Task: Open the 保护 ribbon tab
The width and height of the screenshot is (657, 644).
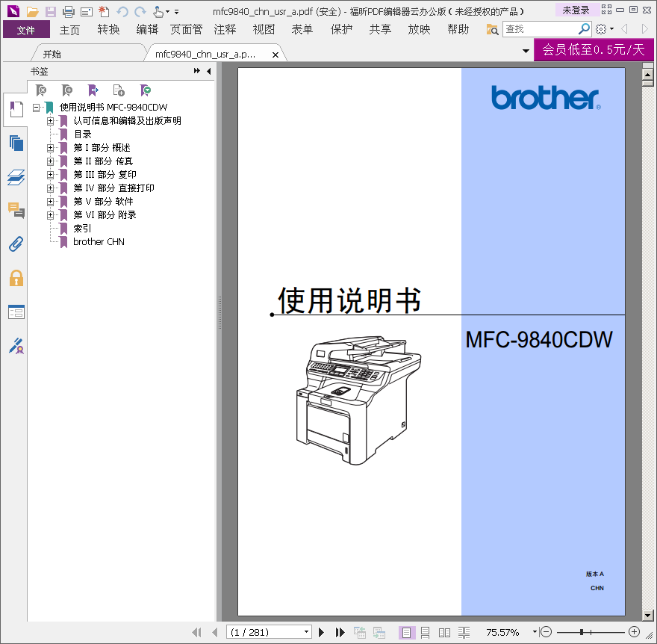Action: click(x=341, y=30)
